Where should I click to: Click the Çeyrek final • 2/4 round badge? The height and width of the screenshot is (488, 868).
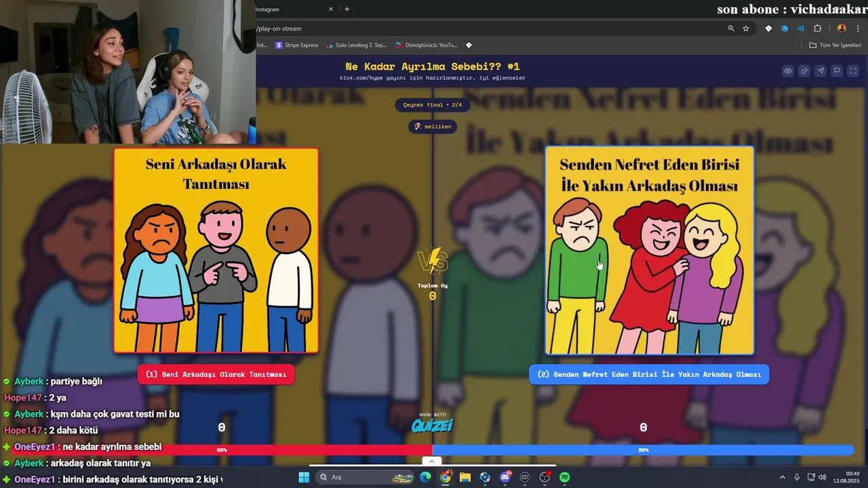(x=433, y=105)
